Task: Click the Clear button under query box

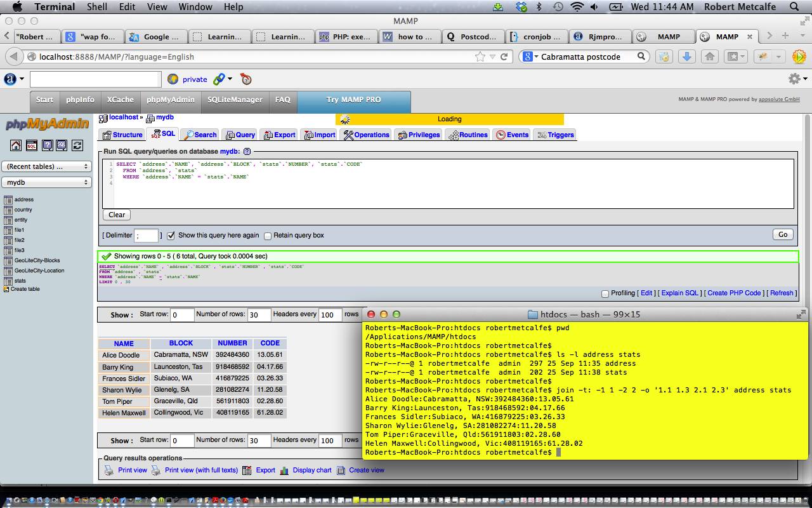Action: 117,215
